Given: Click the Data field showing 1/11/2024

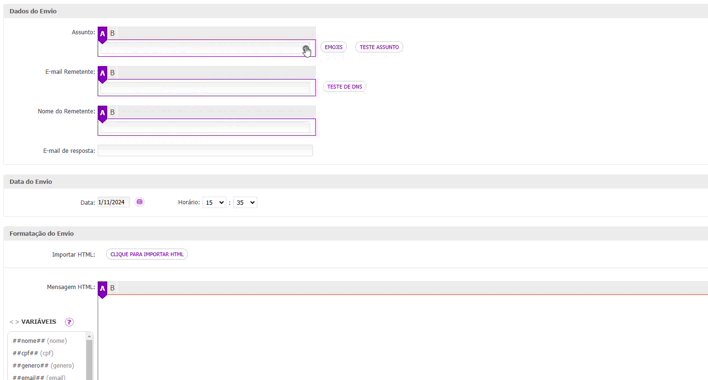Looking at the screenshot, I should [113, 202].
